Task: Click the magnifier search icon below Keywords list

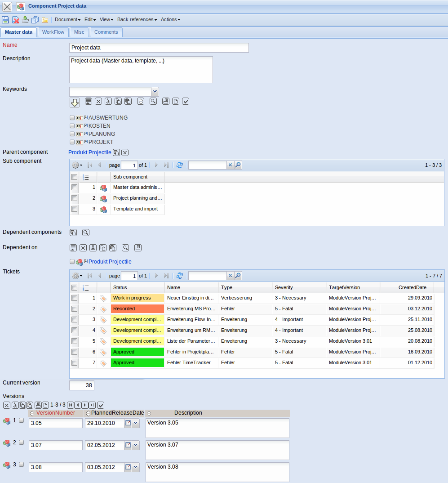Action: (x=153, y=101)
